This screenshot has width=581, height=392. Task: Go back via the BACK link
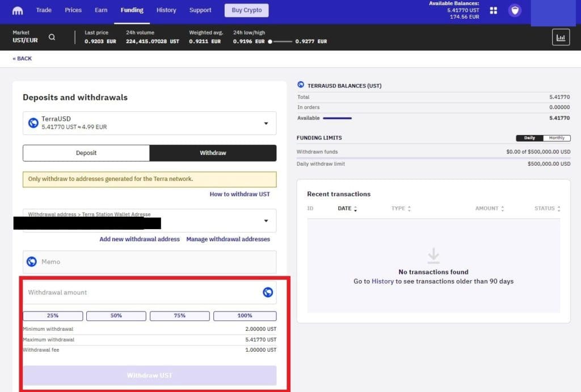point(22,58)
